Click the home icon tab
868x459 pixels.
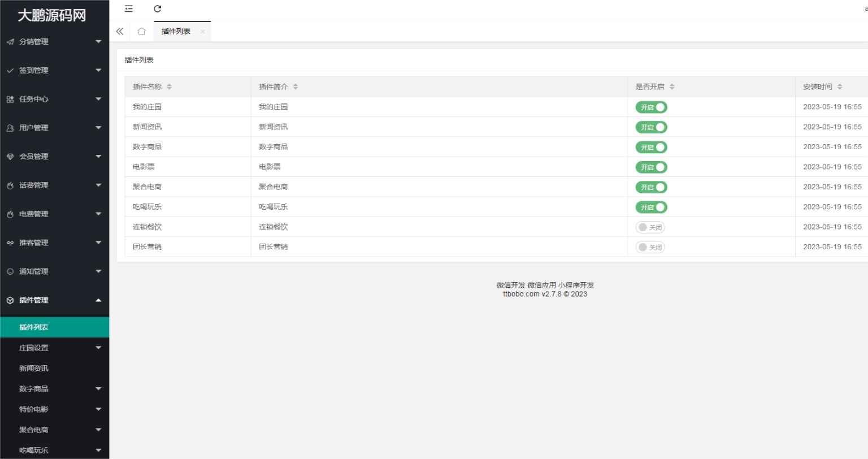141,32
